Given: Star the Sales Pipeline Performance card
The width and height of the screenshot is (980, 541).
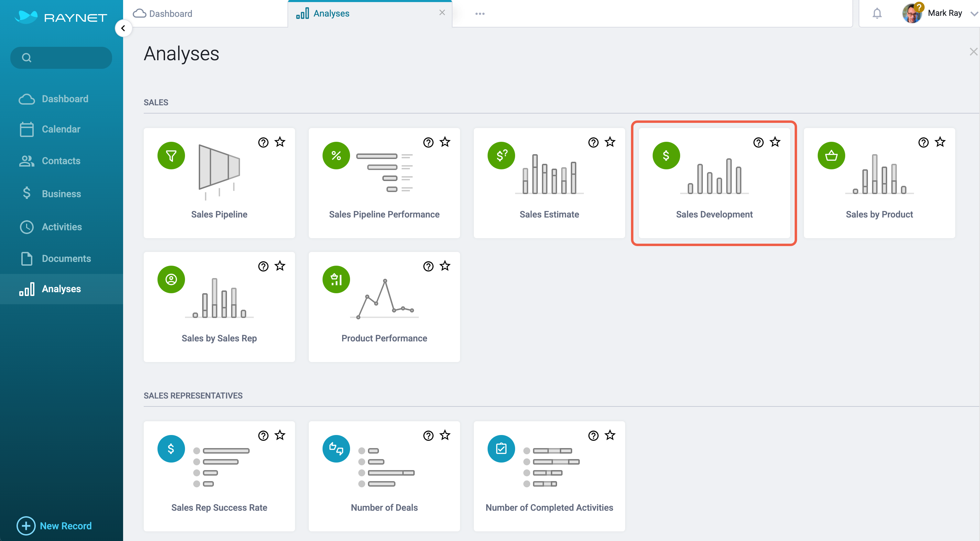Looking at the screenshot, I should (445, 142).
